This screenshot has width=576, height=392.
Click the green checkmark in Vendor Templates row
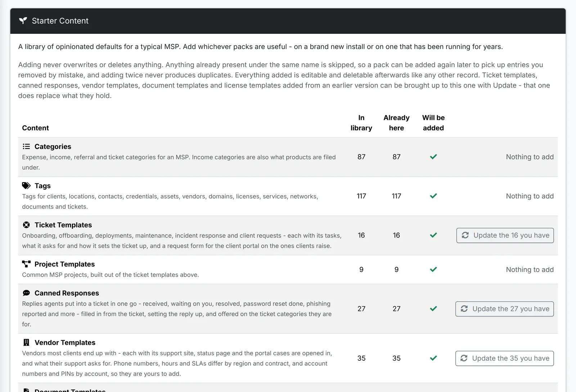point(433,358)
